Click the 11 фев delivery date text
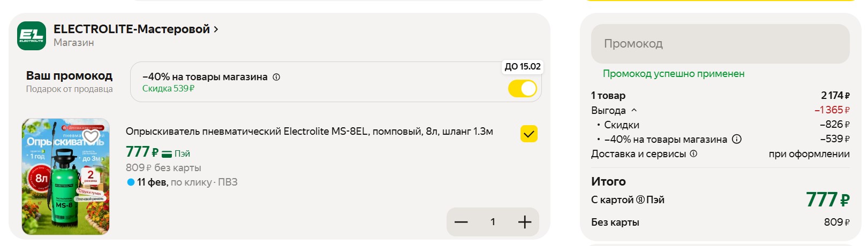 click(x=152, y=182)
